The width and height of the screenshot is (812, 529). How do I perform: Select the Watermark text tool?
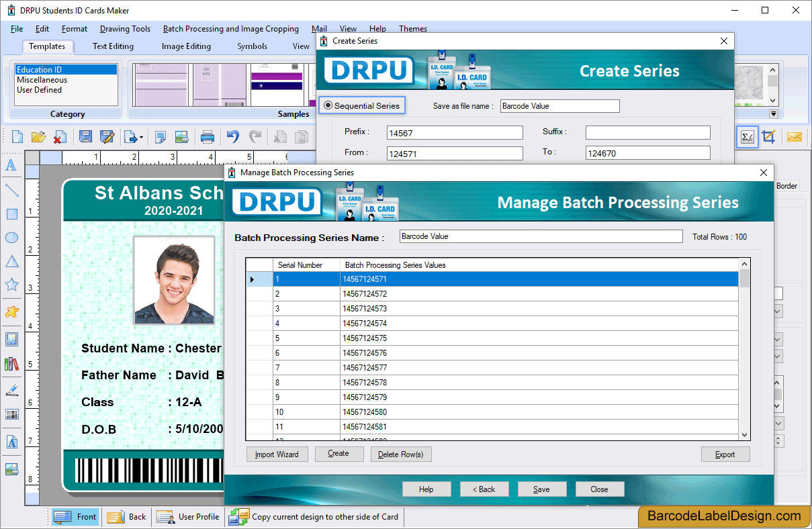[x=11, y=442]
